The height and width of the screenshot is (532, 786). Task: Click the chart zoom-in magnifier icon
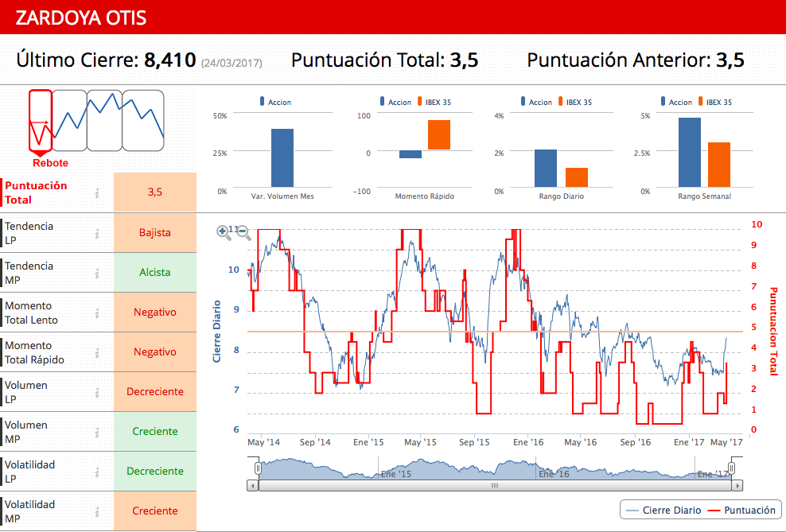click(224, 232)
